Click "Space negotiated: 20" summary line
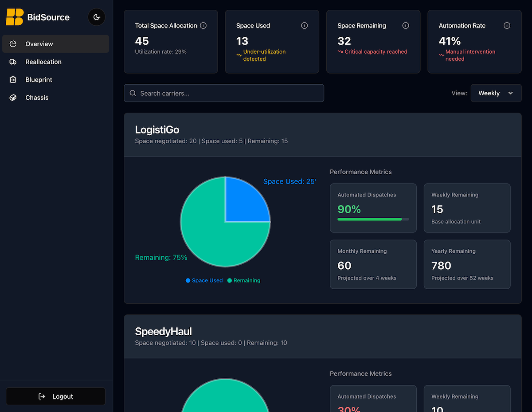The width and height of the screenshot is (532, 412). tap(211, 141)
